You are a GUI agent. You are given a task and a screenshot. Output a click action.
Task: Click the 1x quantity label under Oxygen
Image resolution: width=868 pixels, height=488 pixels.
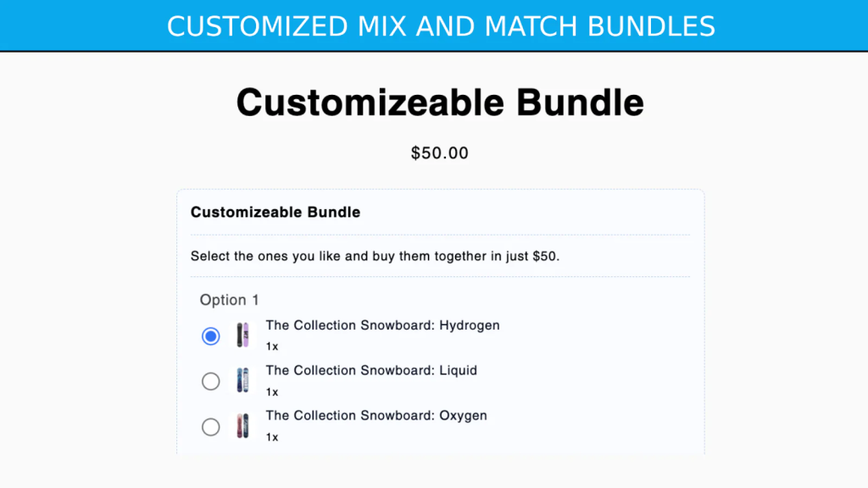270,437
